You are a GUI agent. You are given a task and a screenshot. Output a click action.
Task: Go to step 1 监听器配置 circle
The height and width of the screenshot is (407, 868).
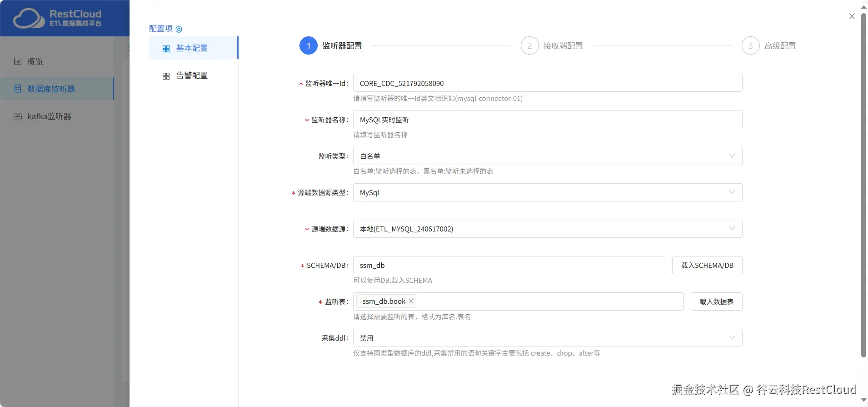[309, 45]
